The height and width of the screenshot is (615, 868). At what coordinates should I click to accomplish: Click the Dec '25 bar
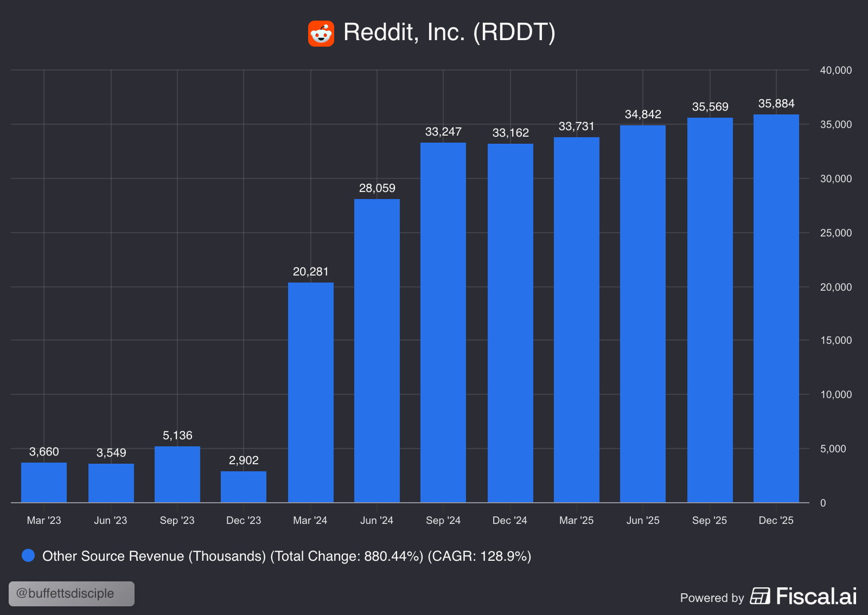tap(776, 309)
